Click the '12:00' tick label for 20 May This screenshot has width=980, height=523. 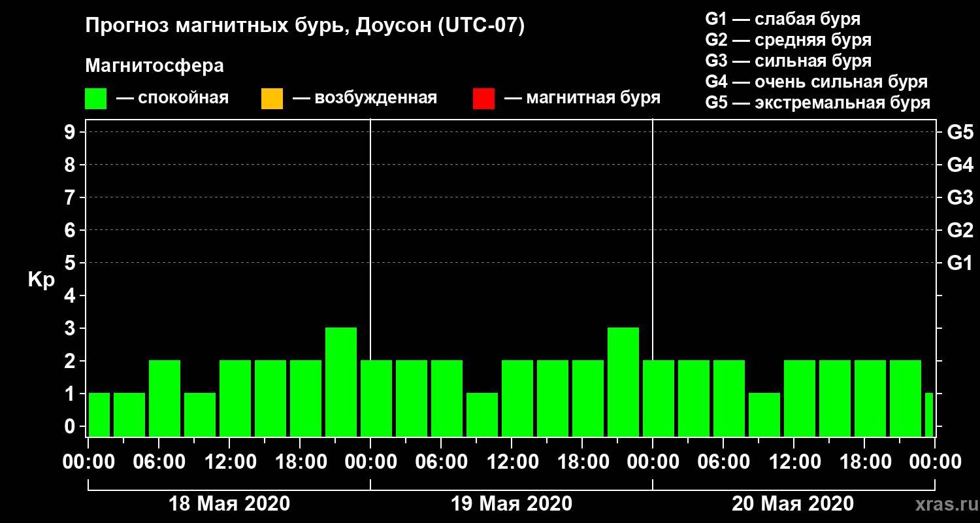[794, 462]
